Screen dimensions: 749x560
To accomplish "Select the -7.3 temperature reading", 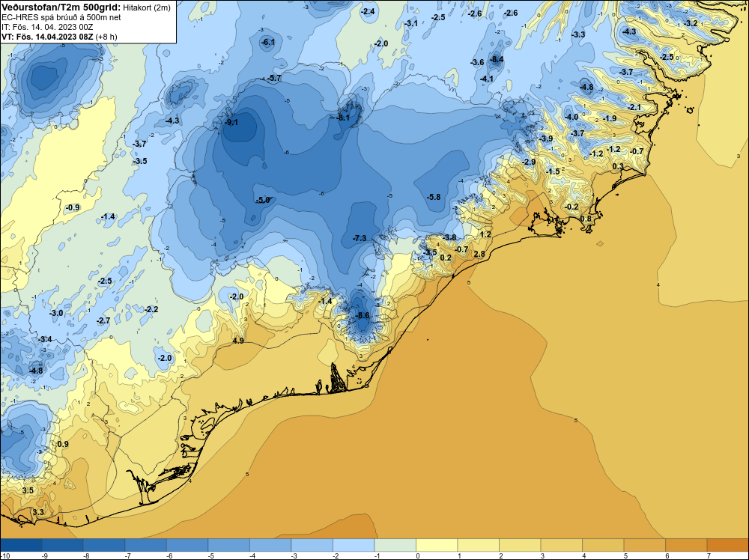I will [x=360, y=238].
